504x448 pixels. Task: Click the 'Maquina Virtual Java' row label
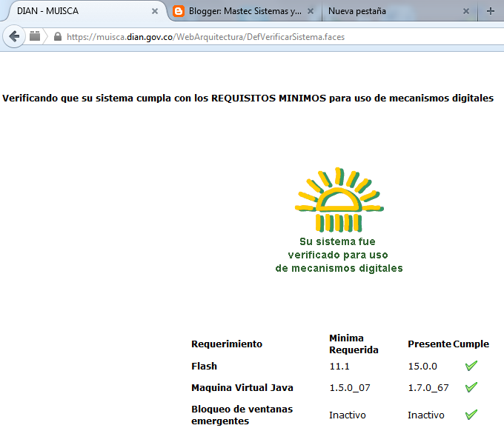(242, 387)
